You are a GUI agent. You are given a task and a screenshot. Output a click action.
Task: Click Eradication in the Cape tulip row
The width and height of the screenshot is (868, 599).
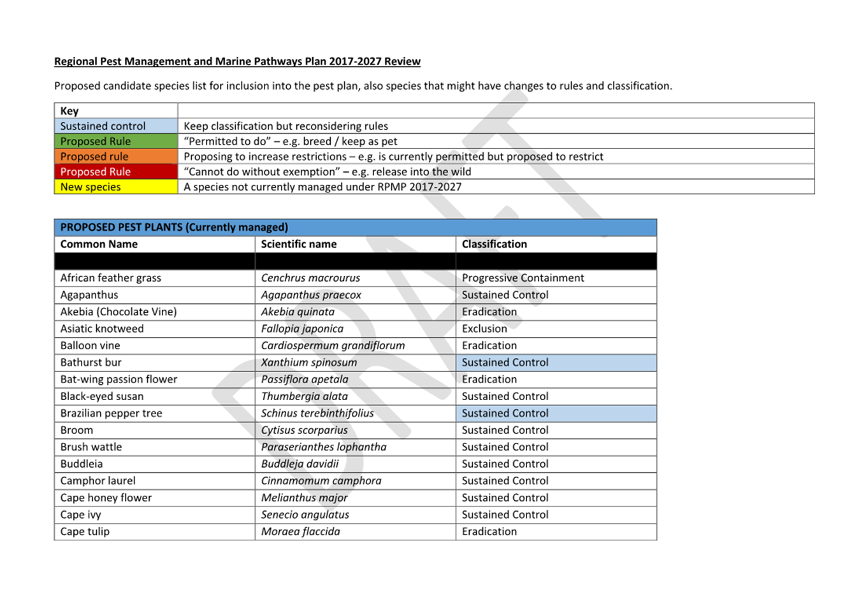point(556,531)
